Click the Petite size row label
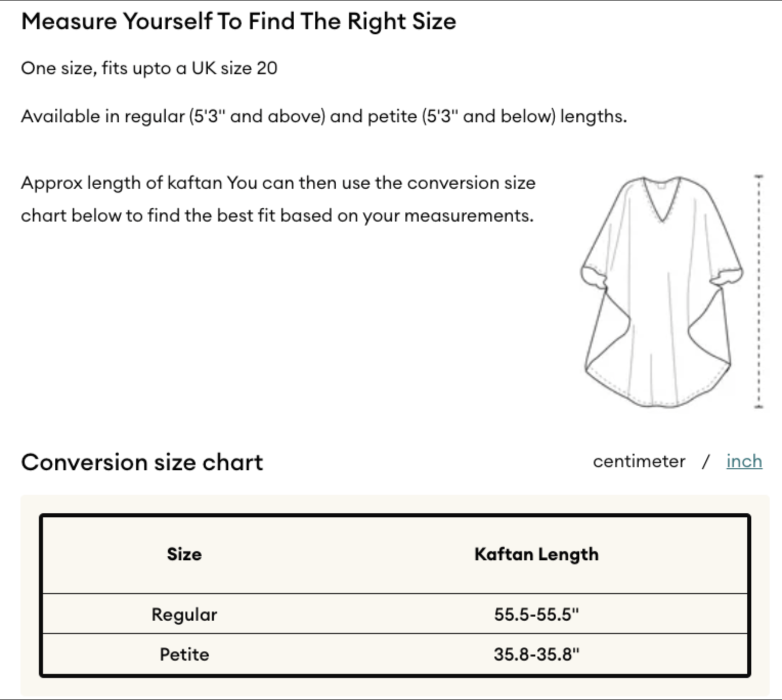Screen dimensions: 782x700 tap(184, 654)
